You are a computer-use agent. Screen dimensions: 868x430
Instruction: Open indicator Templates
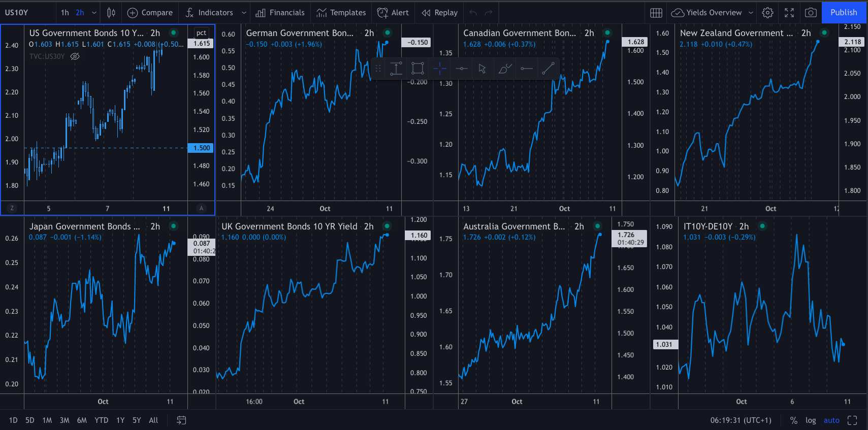[341, 13]
